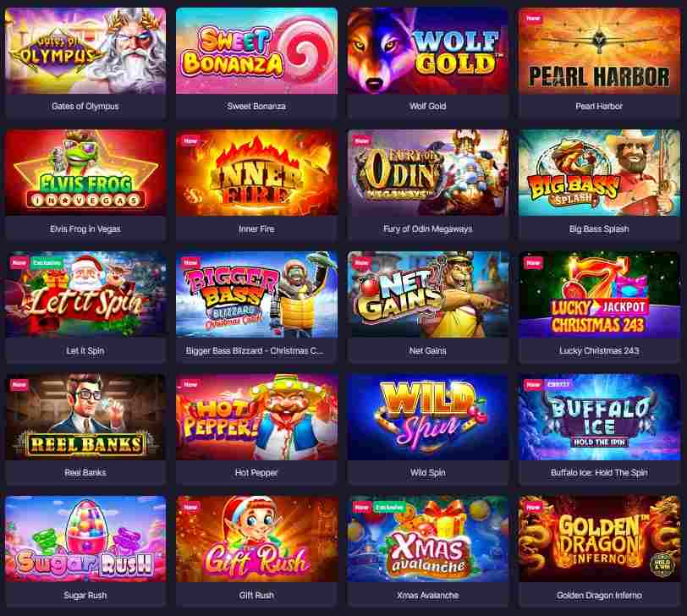Select the Wild Spin game tile

[428, 416]
